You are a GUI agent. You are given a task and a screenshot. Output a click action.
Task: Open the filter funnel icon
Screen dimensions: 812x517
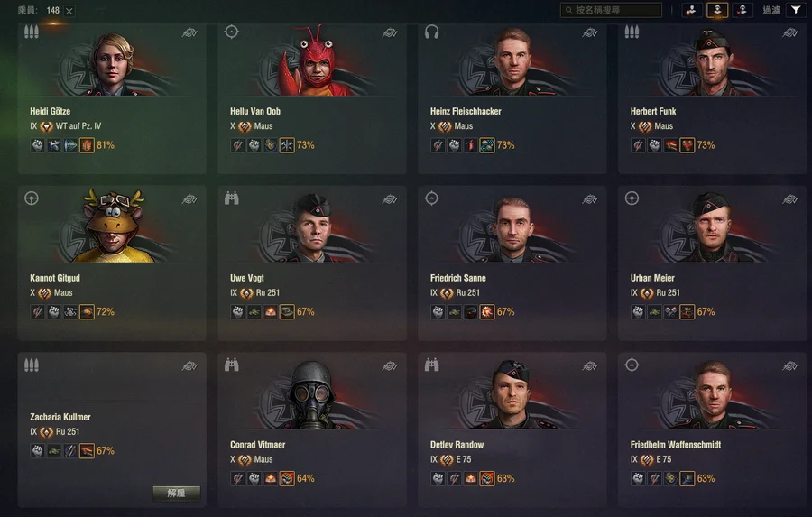click(796, 10)
